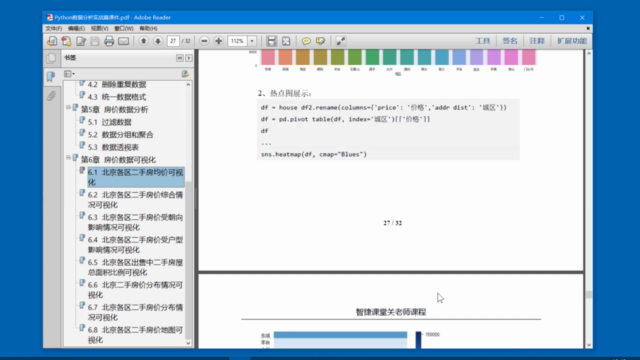The image size is (640, 360).
Task: Select bookmark 6.8
Action: 136,334
